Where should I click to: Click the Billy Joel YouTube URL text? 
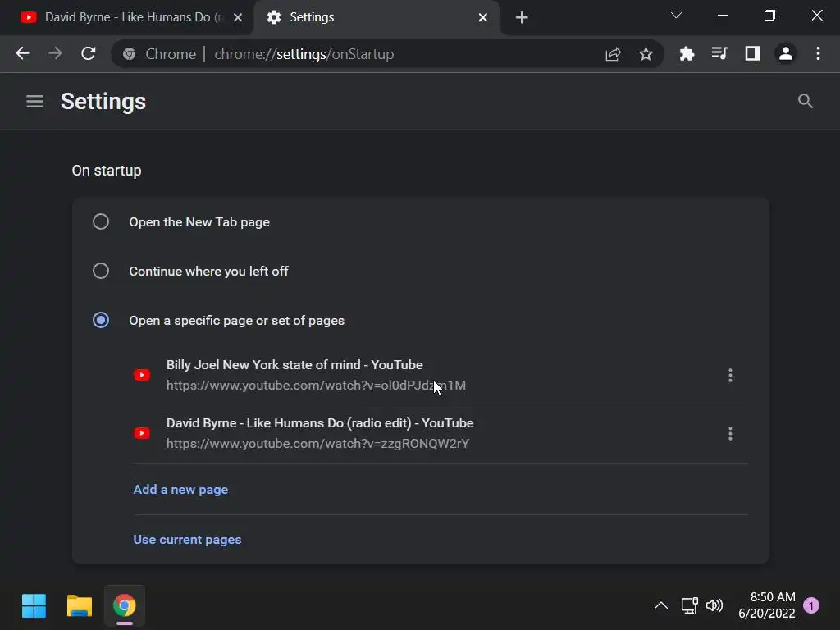click(x=316, y=386)
